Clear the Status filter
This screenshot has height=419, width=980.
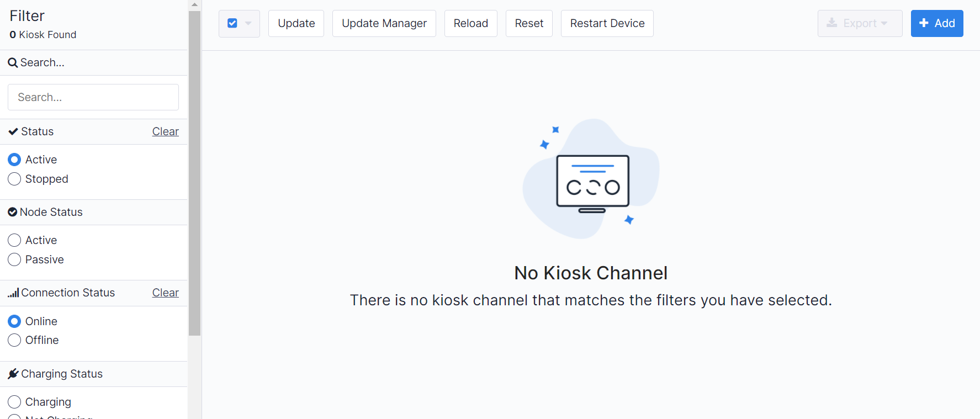coord(165,131)
